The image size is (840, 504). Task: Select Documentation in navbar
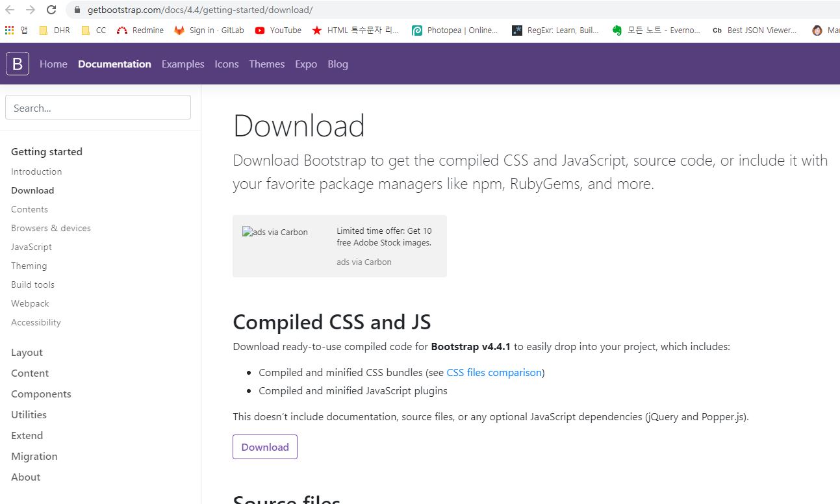click(114, 64)
